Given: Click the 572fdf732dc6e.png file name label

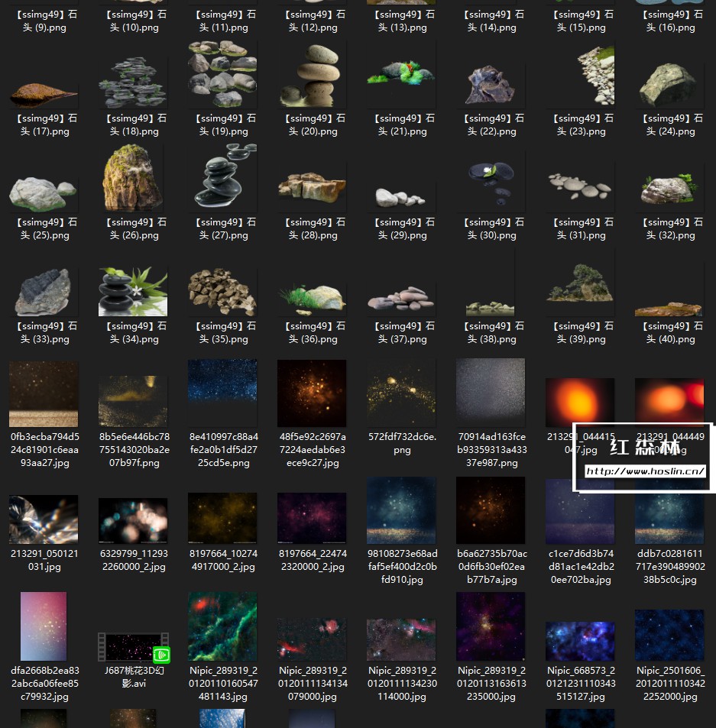Looking at the screenshot, I should point(402,443).
